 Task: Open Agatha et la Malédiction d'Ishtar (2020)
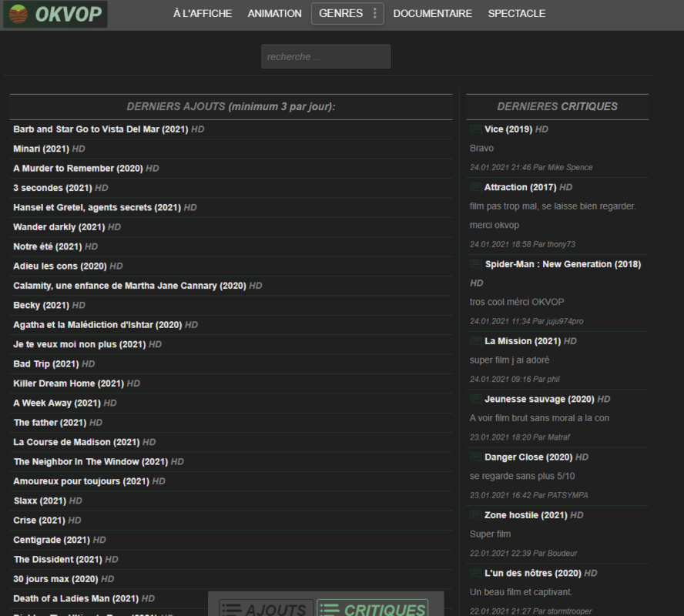point(97,325)
